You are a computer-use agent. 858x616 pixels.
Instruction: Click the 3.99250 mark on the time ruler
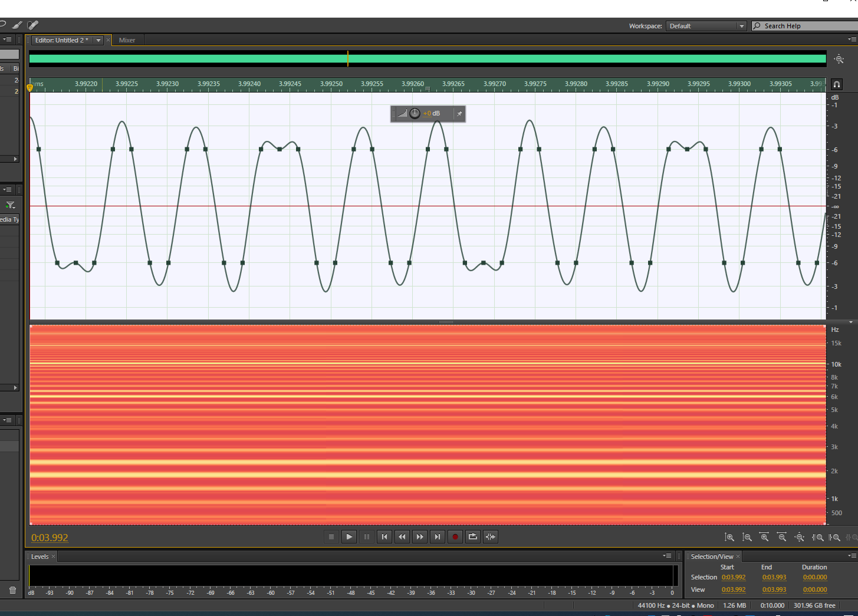coord(331,84)
